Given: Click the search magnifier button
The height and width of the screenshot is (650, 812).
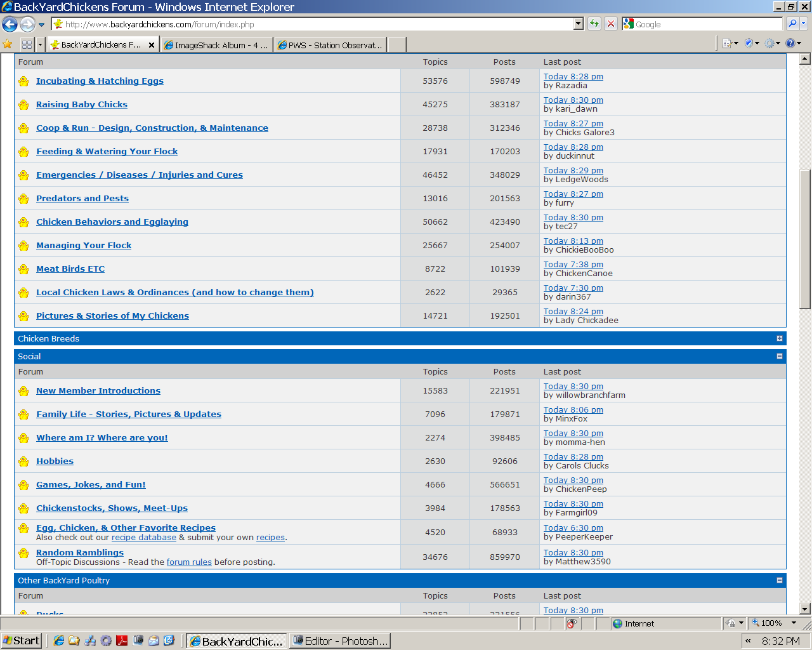Looking at the screenshot, I should click(x=792, y=24).
